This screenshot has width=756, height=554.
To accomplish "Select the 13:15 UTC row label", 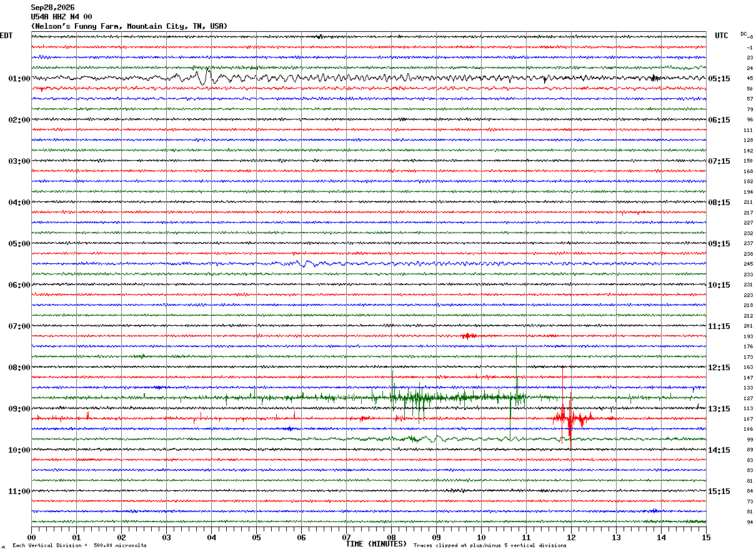I will tap(720, 409).
